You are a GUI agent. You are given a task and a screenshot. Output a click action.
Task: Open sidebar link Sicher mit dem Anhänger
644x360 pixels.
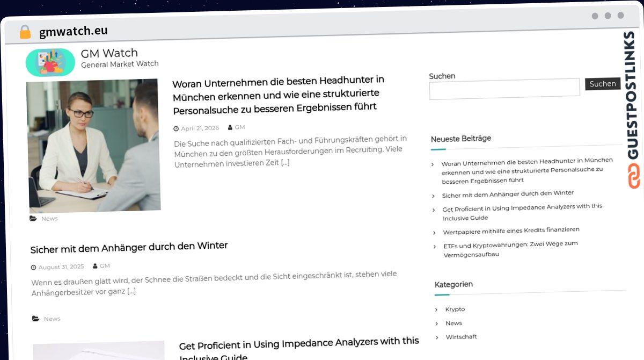(x=508, y=194)
